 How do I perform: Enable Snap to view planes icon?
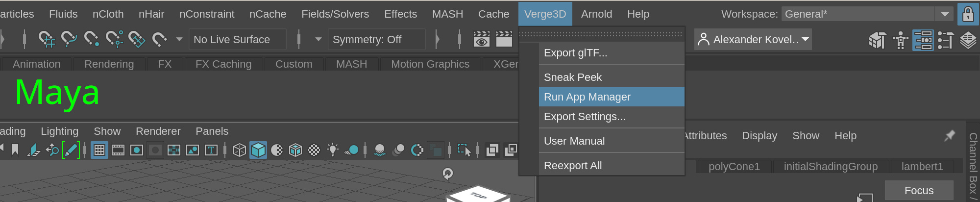tap(137, 39)
